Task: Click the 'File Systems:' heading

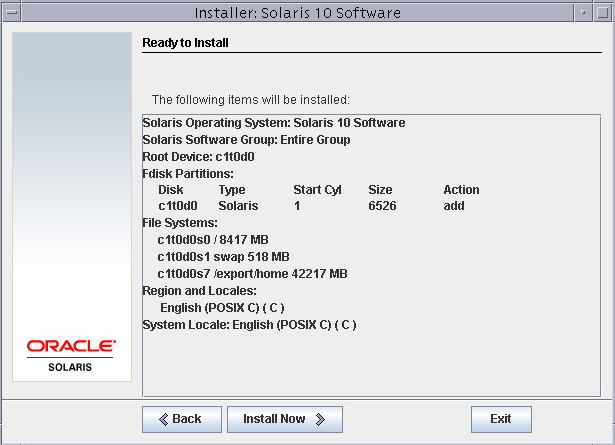Action: (180, 223)
